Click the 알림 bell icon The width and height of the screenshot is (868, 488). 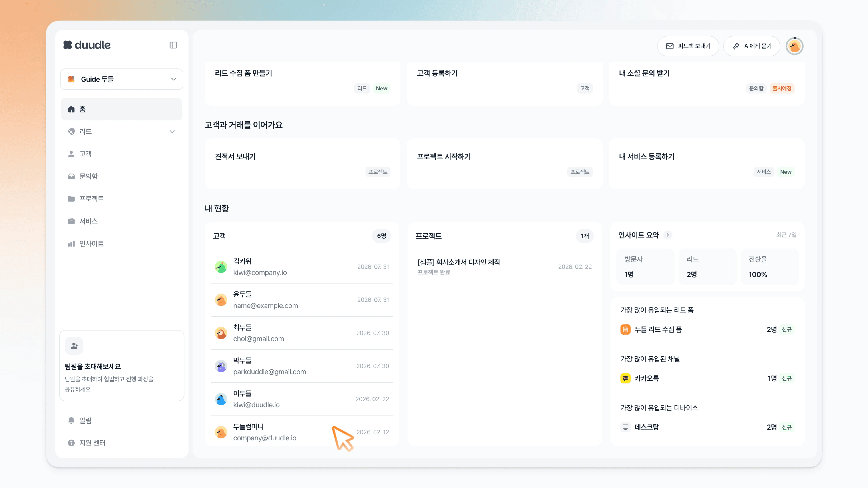71,421
